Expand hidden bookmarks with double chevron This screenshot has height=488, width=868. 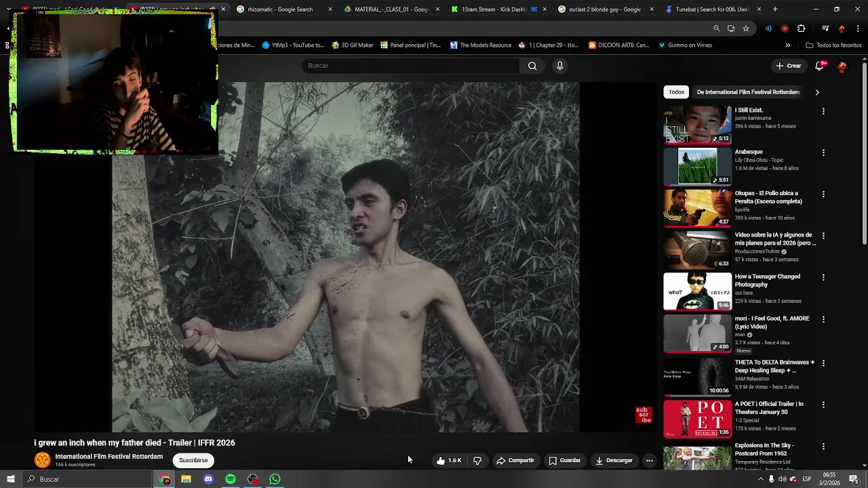point(787,45)
